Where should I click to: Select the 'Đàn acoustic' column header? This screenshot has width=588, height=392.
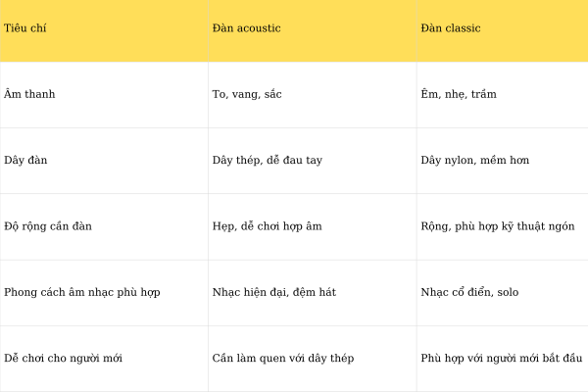[246, 28]
